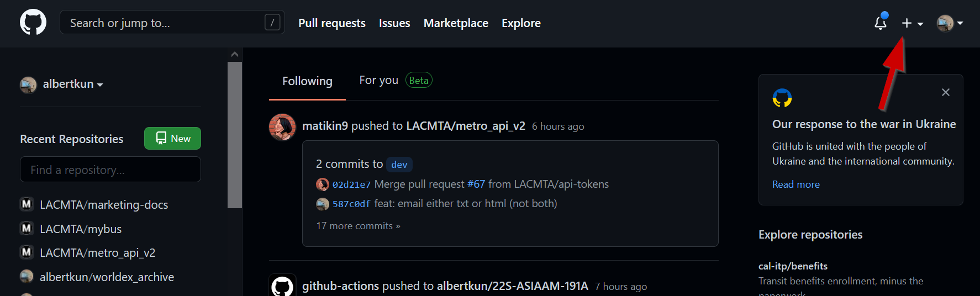
Task: Click the green New repository button
Action: click(x=172, y=139)
